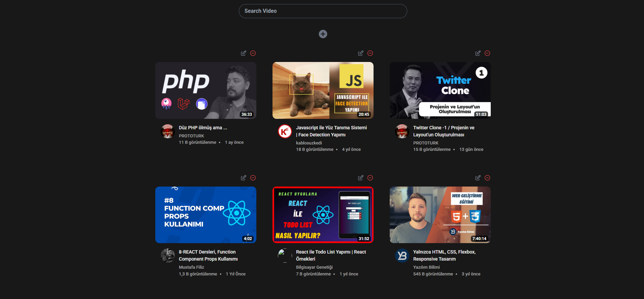The image size is (644, 299).
Task: Open the React ile Todo List thumbnail
Action: (323, 215)
